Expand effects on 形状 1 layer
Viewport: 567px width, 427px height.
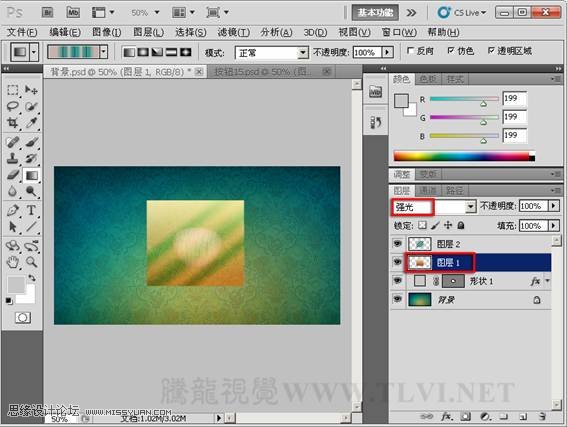[547, 281]
